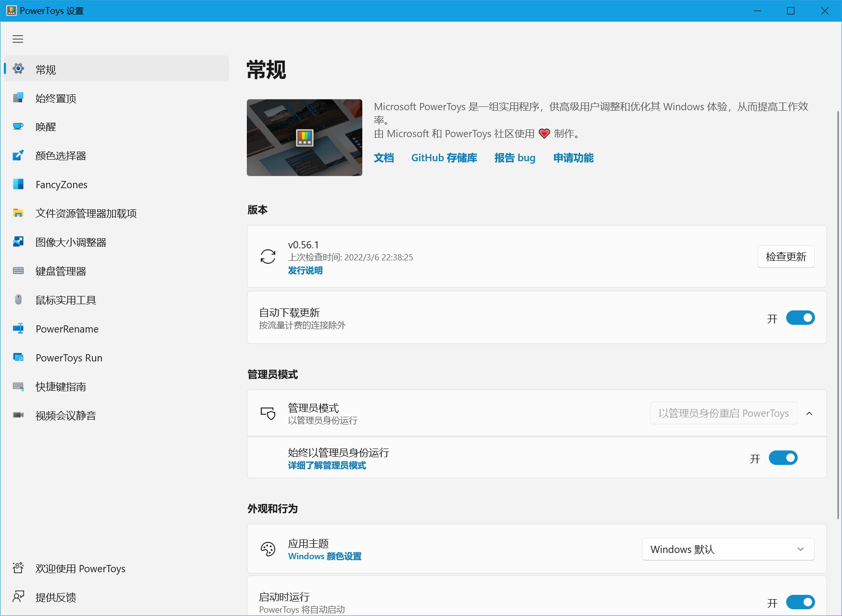This screenshot has height=616, width=842.
Task: Click the PowerToys title bar logo
Action: [12, 11]
